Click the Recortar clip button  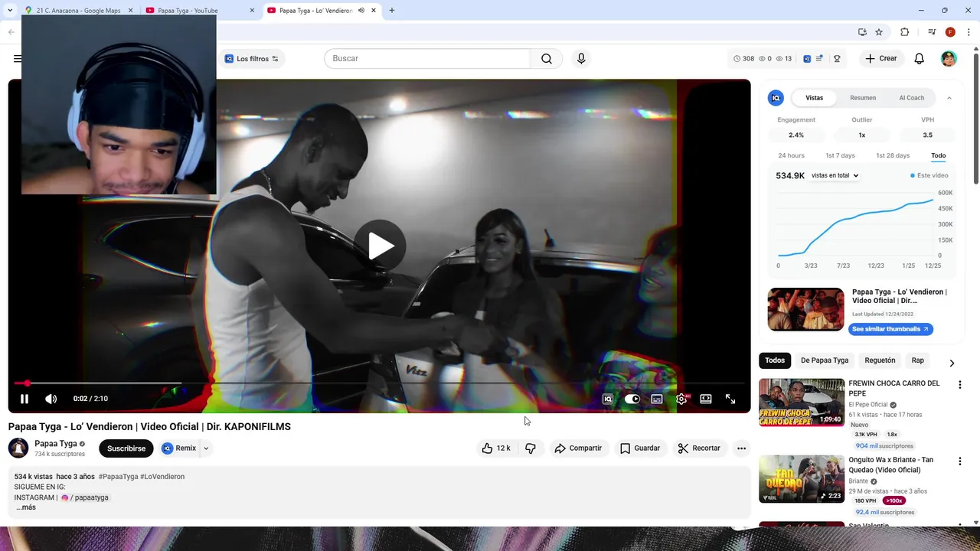tap(700, 448)
